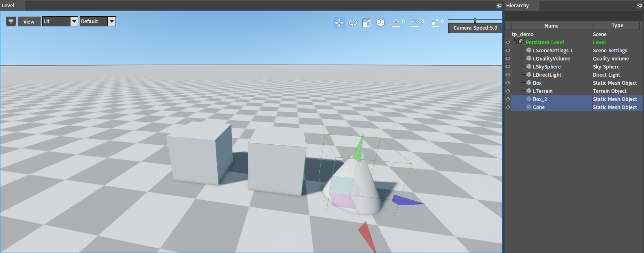This screenshot has width=644, height=253.
Task: Click the translate snap icon
Action: [396, 23]
